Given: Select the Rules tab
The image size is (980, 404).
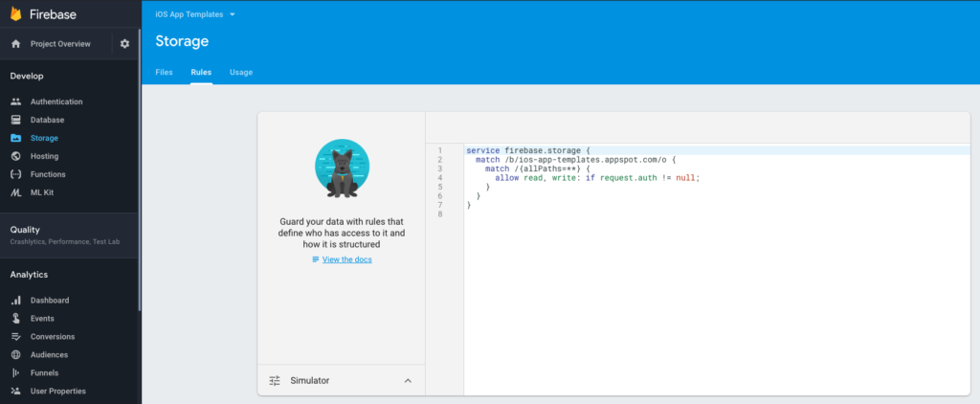Looking at the screenshot, I should (x=201, y=72).
